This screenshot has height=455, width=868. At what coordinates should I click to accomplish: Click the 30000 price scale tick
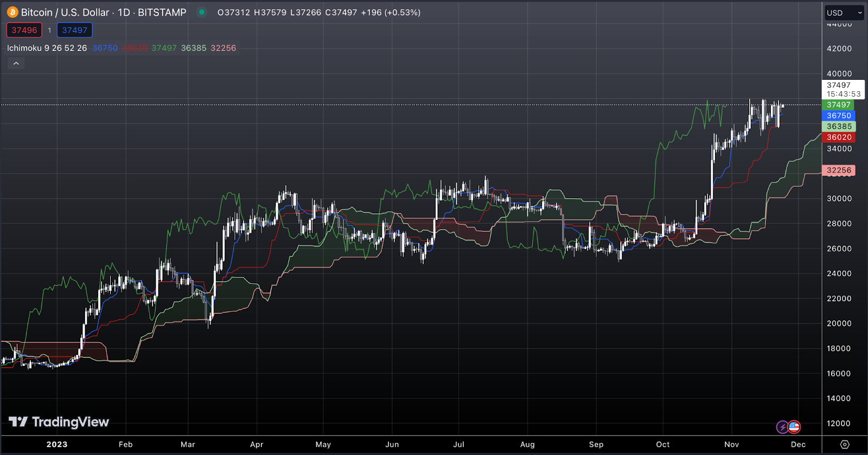click(x=839, y=198)
